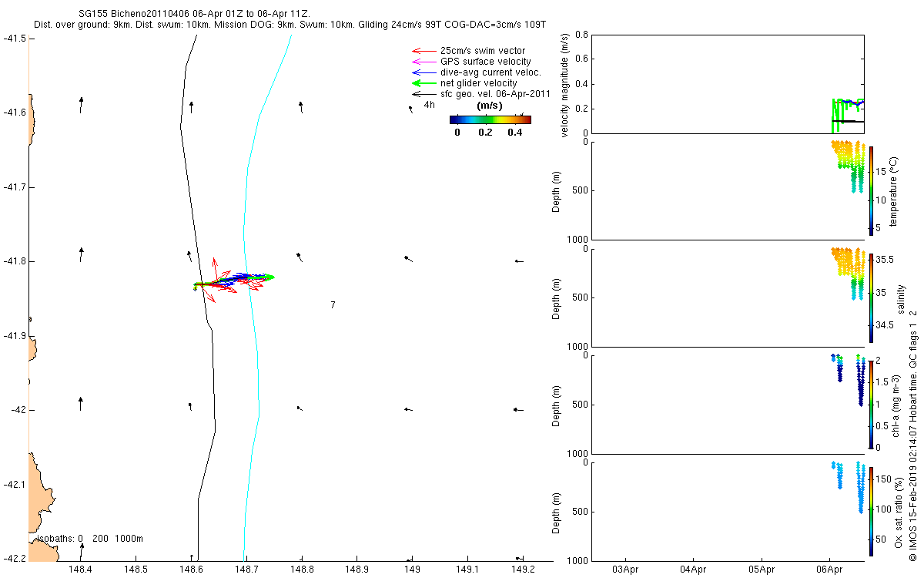Click the magenta GPS surface velocity legend arrow

(424, 62)
